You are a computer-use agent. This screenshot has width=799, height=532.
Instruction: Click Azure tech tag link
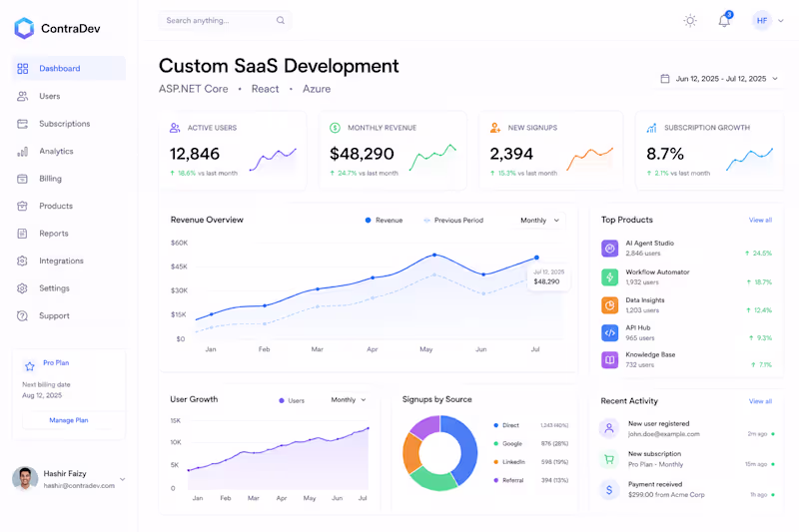point(317,89)
